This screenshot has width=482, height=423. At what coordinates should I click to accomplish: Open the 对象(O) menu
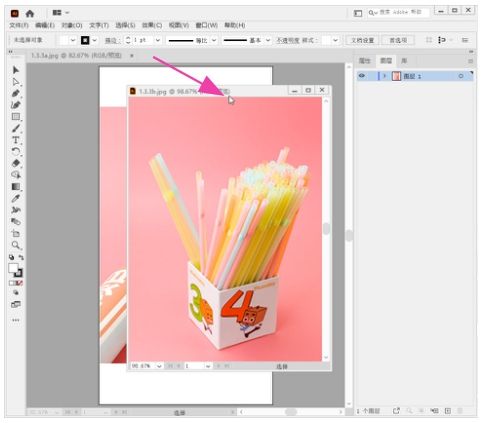[x=72, y=25]
